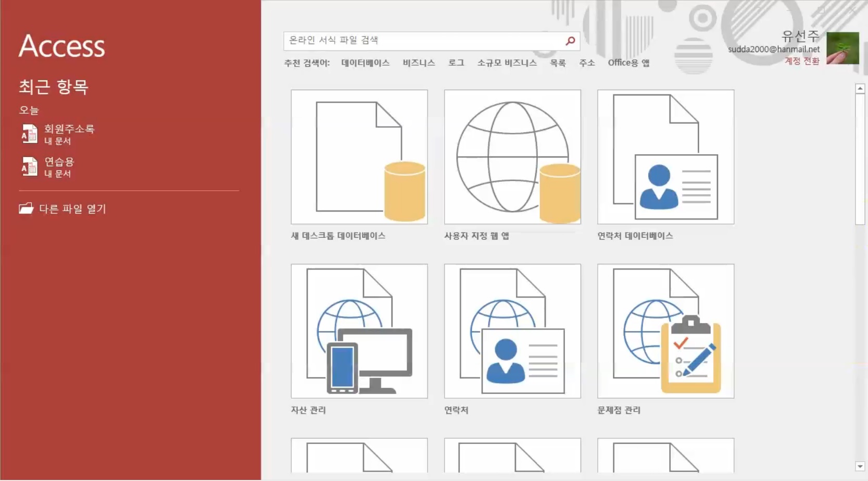Select the 연락처 데이터베이스 template
Image resolution: width=868 pixels, height=481 pixels.
[665, 157]
